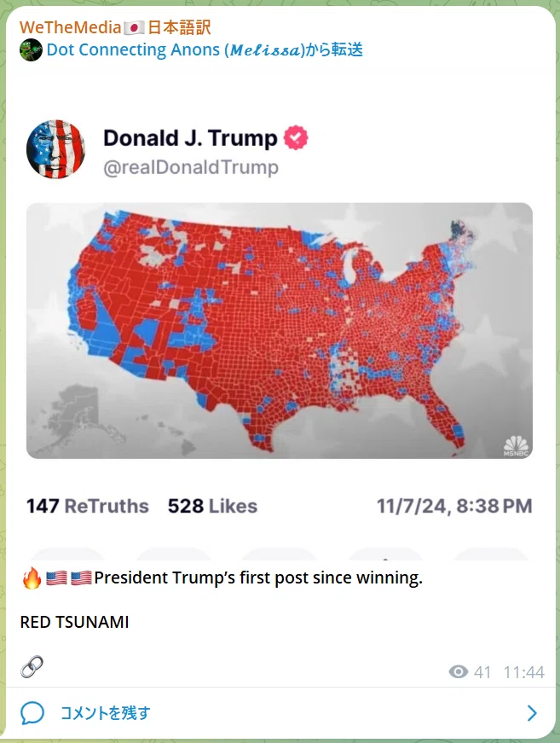Click the @realDonaldTrump handle

click(x=191, y=167)
